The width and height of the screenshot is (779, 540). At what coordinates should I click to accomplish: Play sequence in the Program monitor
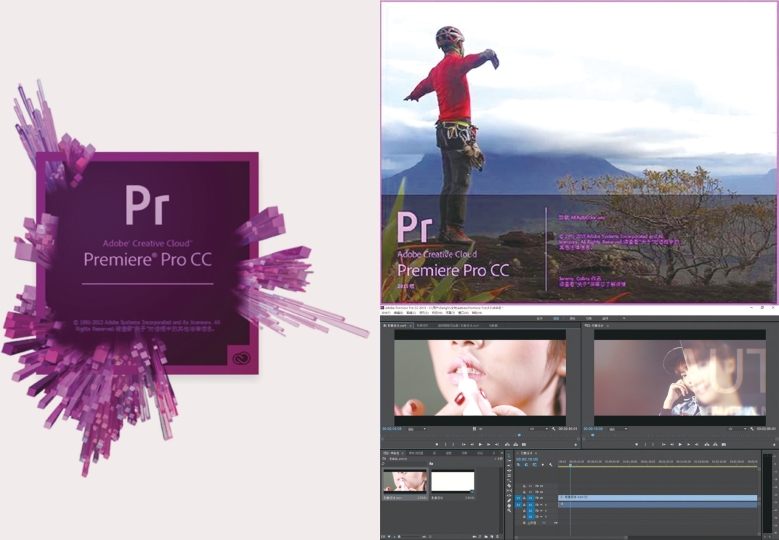pos(680,445)
